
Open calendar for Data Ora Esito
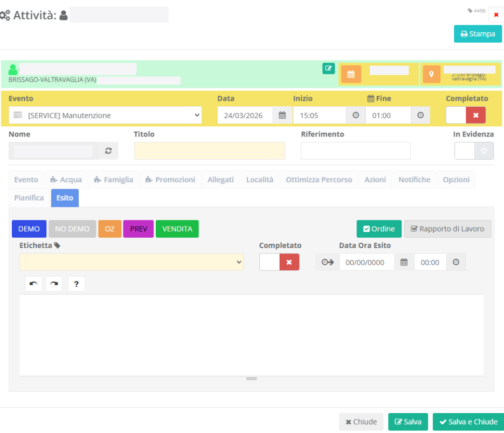pos(404,262)
